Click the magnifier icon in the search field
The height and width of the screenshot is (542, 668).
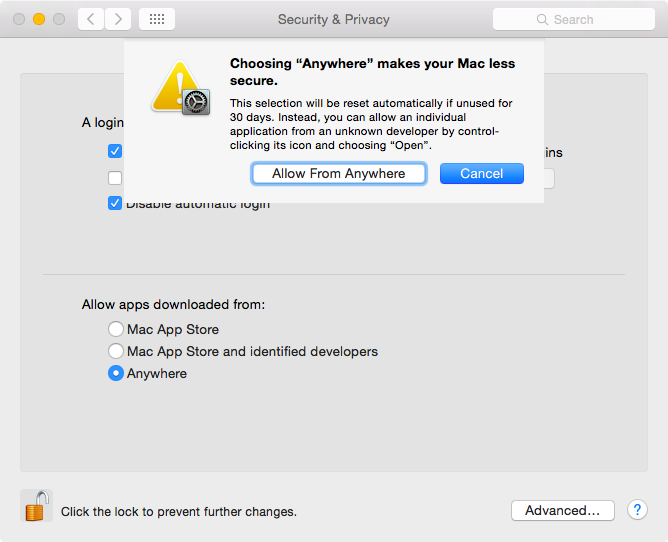(x=542, y=20)
